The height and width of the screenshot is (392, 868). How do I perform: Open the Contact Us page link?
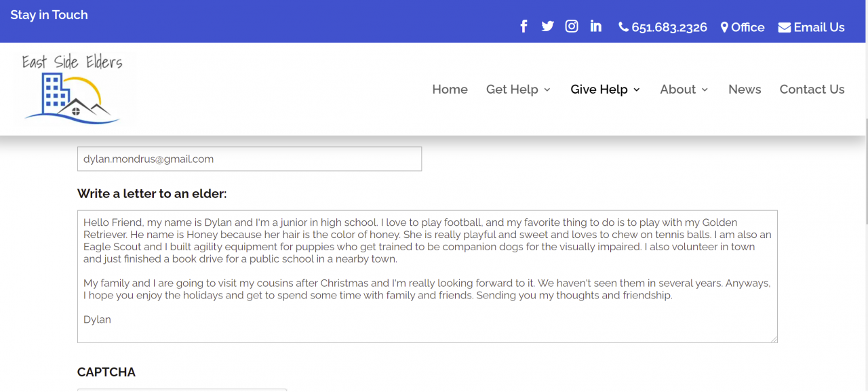(x=812, y=90)
